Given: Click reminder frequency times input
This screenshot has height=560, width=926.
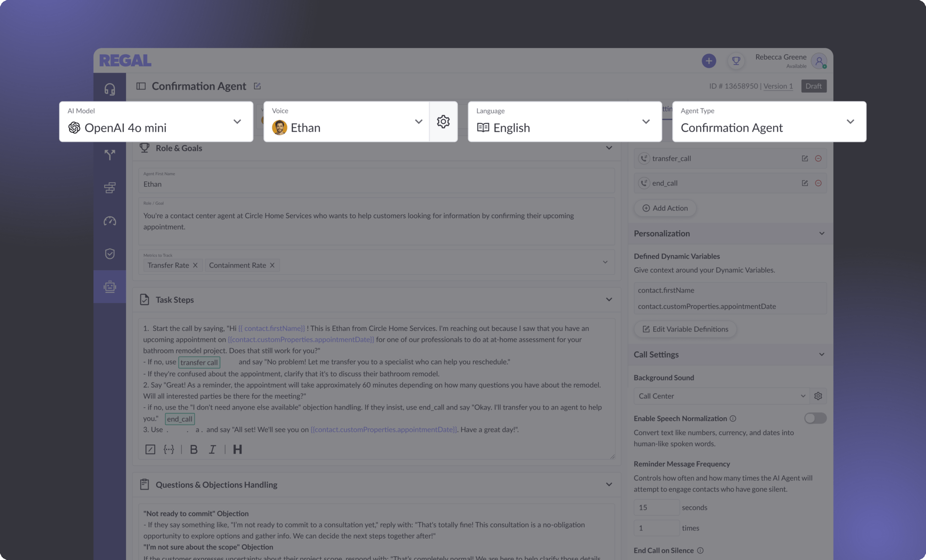Looking at the screenshot, I should pos(656,528).
